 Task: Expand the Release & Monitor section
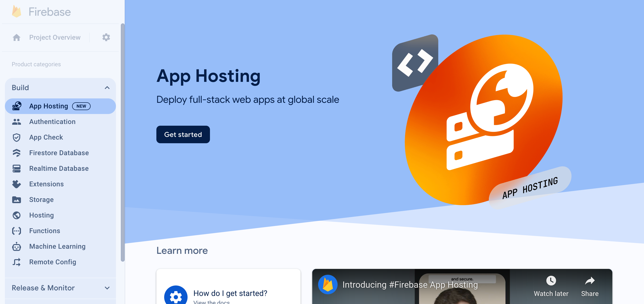point(61,288)
